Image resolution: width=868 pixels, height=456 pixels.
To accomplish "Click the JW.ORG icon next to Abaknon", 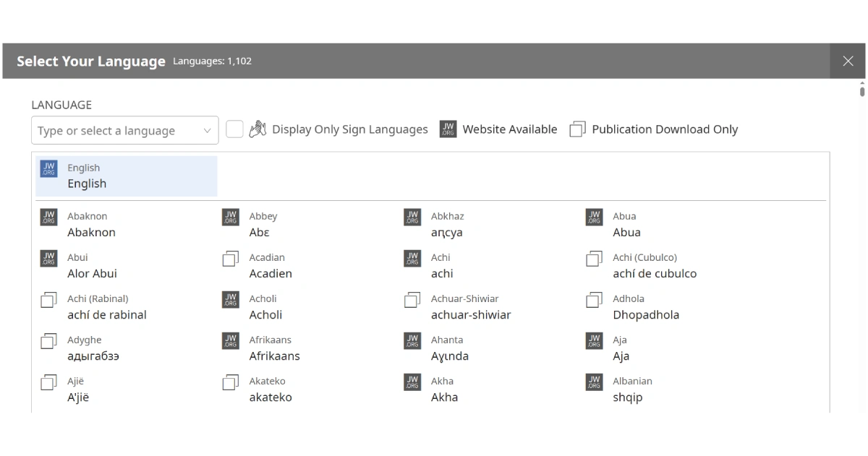I will pyautogui.click(x=48, y=218).
